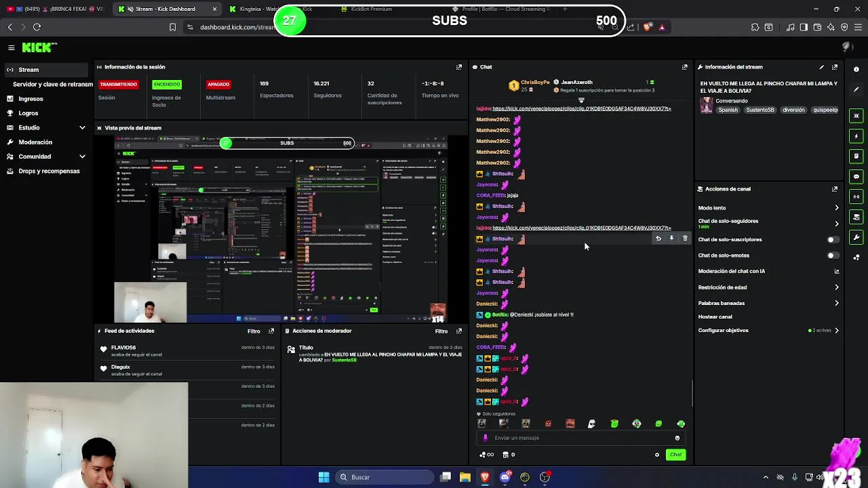Open Ingresos in the sidebar
The width and height of the screenshot is (868, 488).
coord(31,99)
